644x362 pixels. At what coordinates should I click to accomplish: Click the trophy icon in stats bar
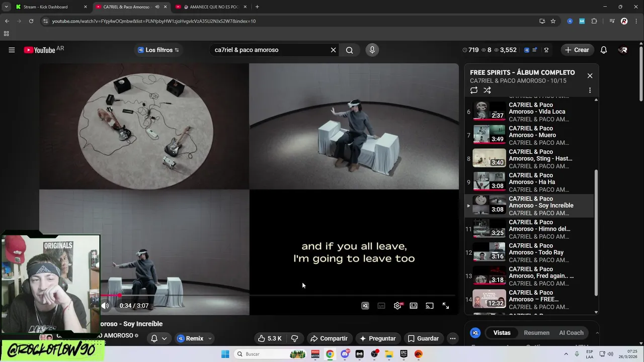(546, 50)
